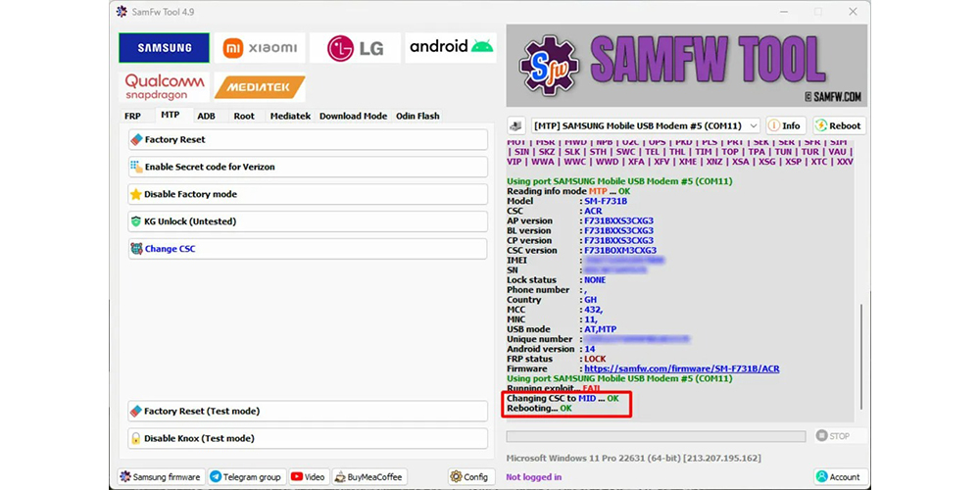980x490 pixels.
Task: Run Factory Reset in the MTP list
Action: click(x=308, y=140)
